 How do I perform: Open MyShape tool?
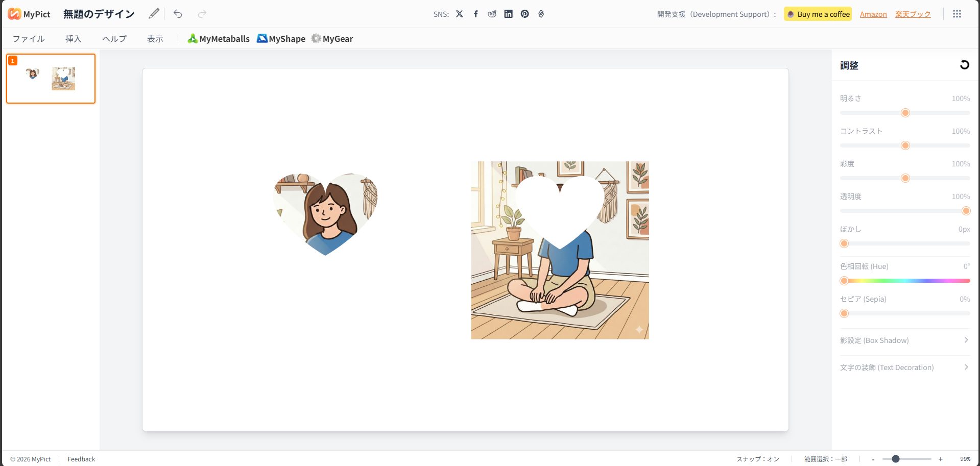tap(281, 39)
